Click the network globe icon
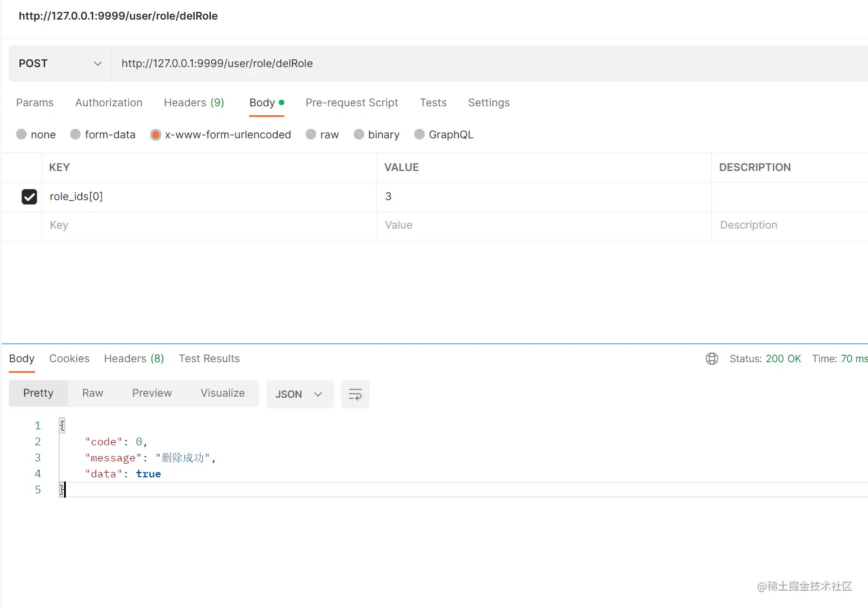 tap(712, 359)
